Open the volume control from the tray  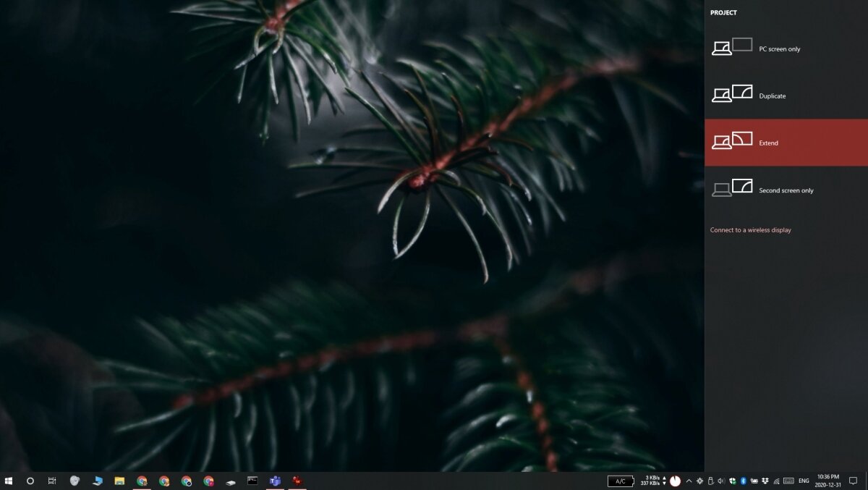[720, 481]
